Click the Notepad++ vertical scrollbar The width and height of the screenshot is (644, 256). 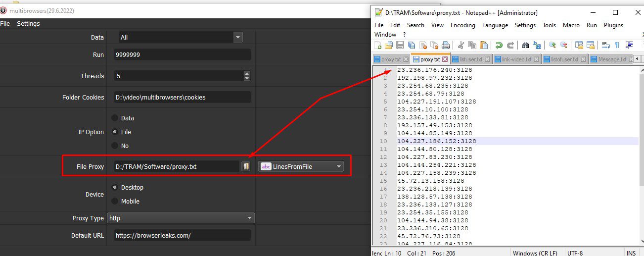641,156
